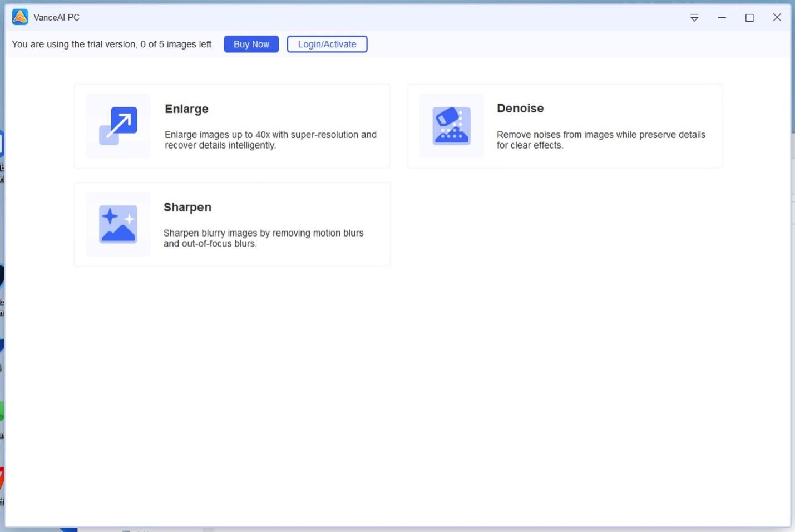Select the Sharpen heading text

tap(187, 207)
